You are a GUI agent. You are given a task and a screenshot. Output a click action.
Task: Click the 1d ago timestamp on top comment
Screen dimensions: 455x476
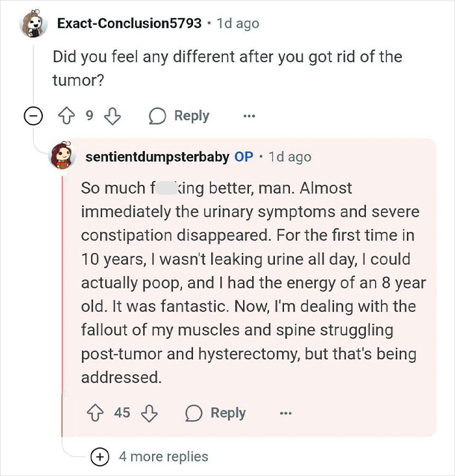click(237, 24)
